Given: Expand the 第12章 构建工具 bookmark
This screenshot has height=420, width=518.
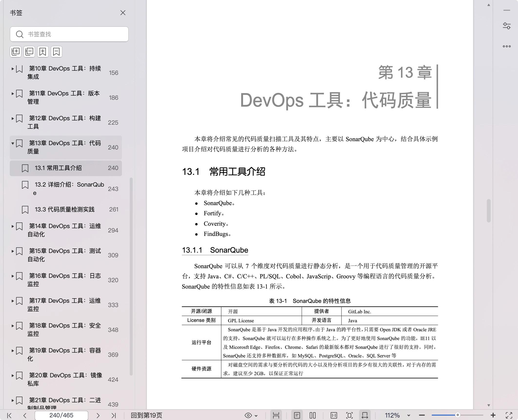Looking at the screenshot, I should pyautogui.click(x=13, y=119).
